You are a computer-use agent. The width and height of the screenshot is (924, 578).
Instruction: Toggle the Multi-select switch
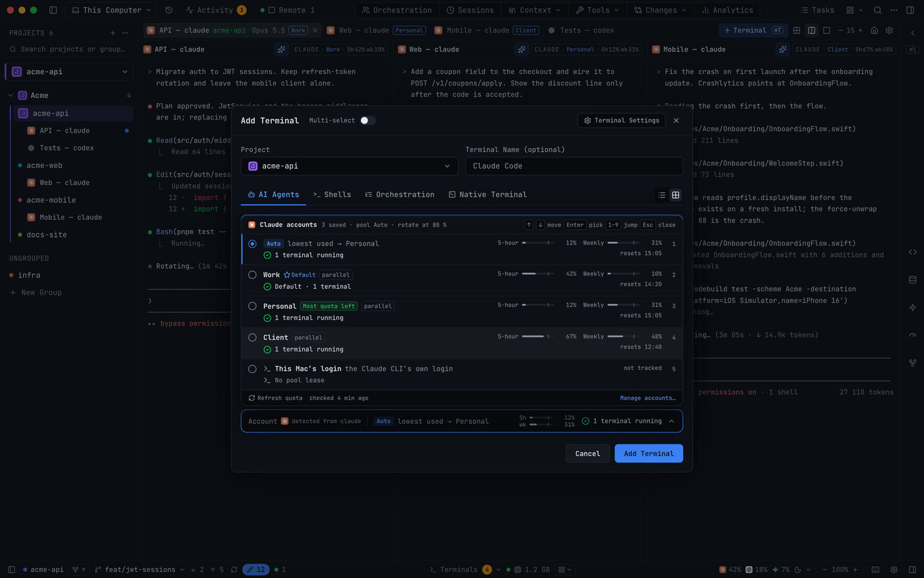click(368, 120)
